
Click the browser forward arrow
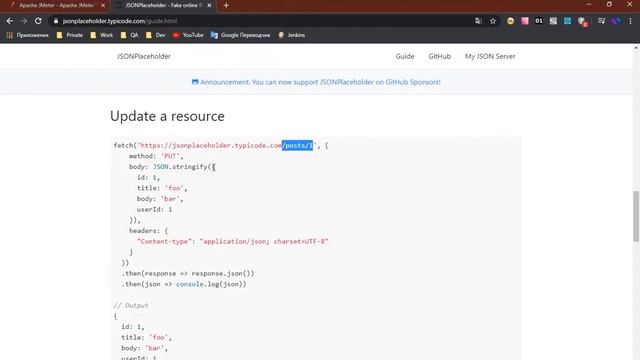(x=24, y=21)
